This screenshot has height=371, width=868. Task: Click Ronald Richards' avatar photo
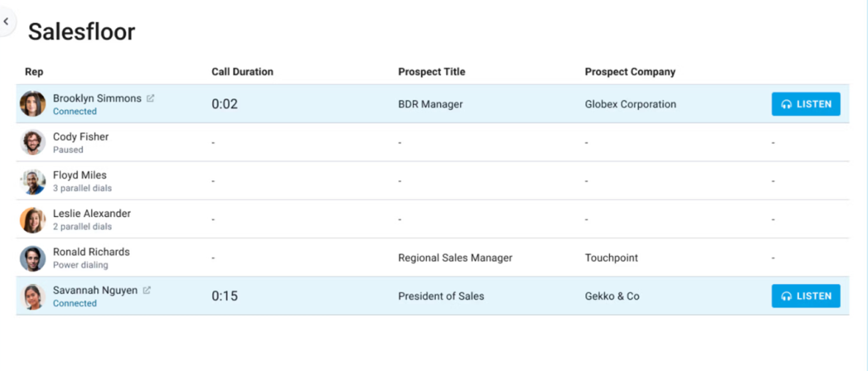[x=33, y=258]
